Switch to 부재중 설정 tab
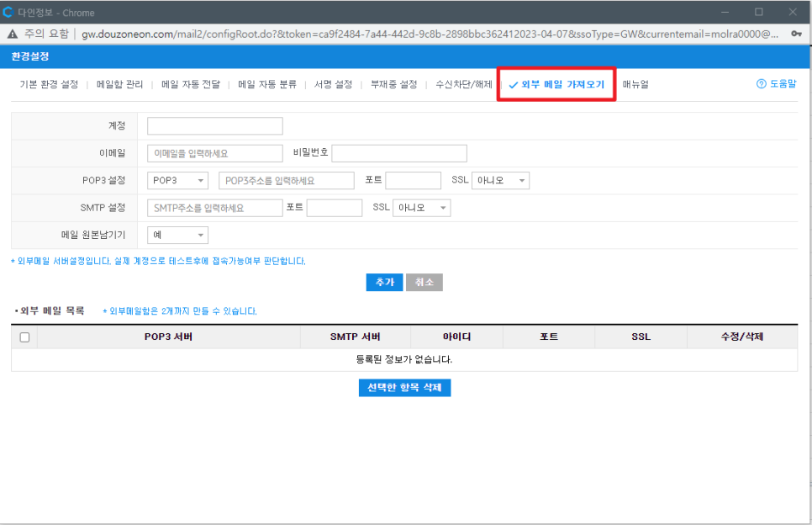Image resolution: width=812 pixels, height=525 pixels. tap(393, 84)
